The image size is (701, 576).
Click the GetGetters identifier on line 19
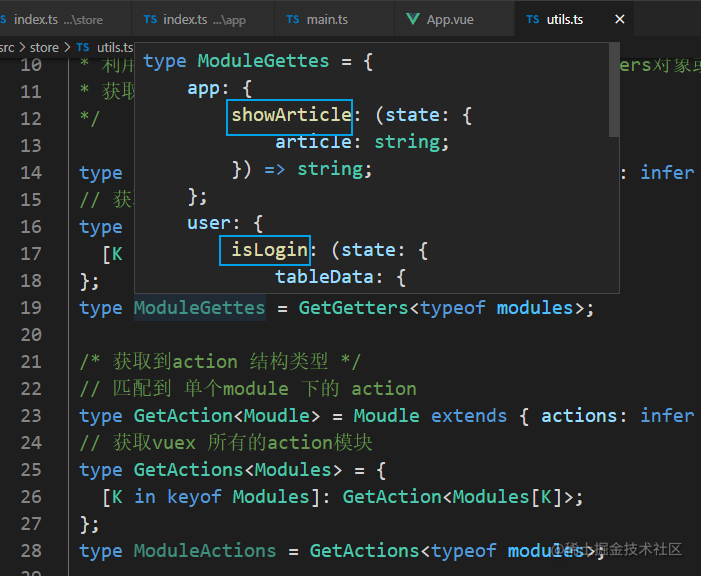[354, 308]
